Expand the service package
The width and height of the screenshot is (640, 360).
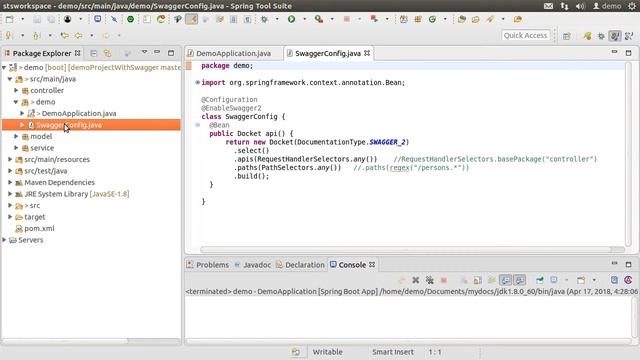16,148
